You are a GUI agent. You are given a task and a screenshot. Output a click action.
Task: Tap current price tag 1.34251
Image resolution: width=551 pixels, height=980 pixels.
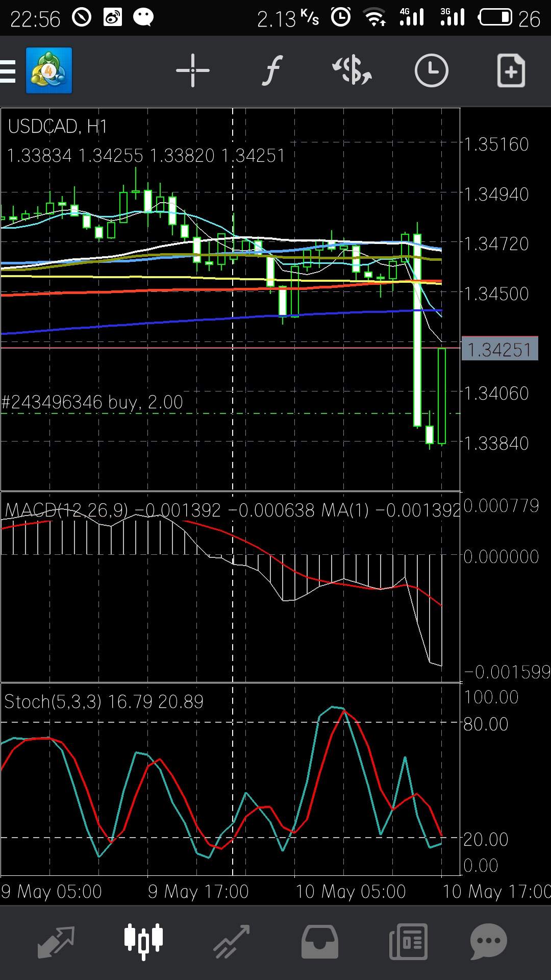tap(499, 349)
